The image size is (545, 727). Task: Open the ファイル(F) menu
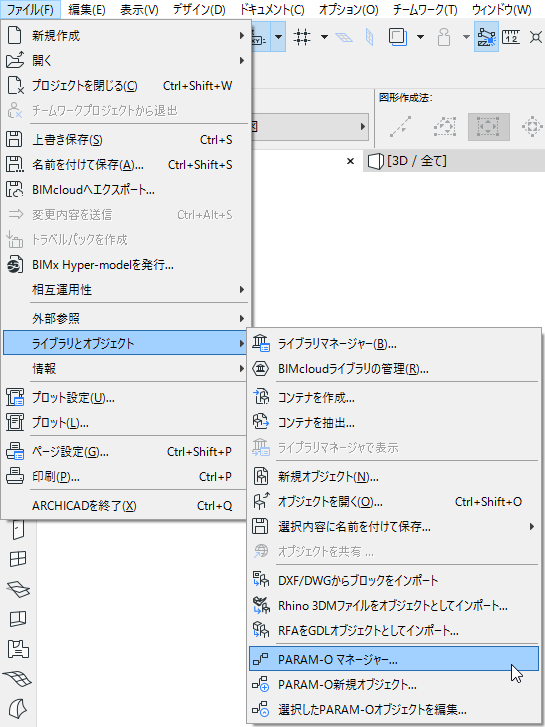pyautogui.click(x=30, y=9)
